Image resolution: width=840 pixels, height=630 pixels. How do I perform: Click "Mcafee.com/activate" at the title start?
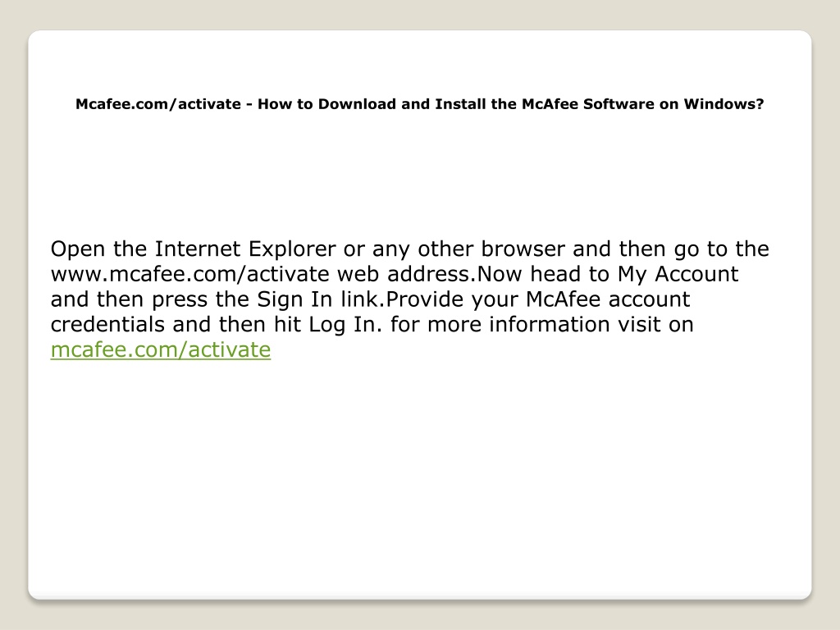(x=158, y=104)
